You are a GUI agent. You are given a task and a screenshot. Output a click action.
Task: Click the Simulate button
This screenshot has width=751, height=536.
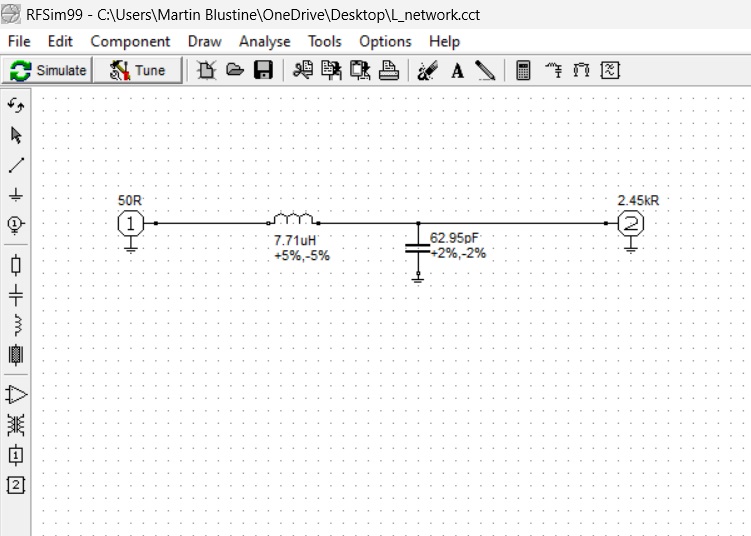47,70
